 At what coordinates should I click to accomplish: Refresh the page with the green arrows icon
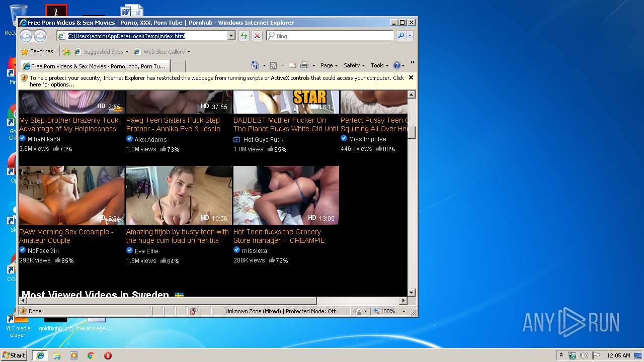coord(244,36)
